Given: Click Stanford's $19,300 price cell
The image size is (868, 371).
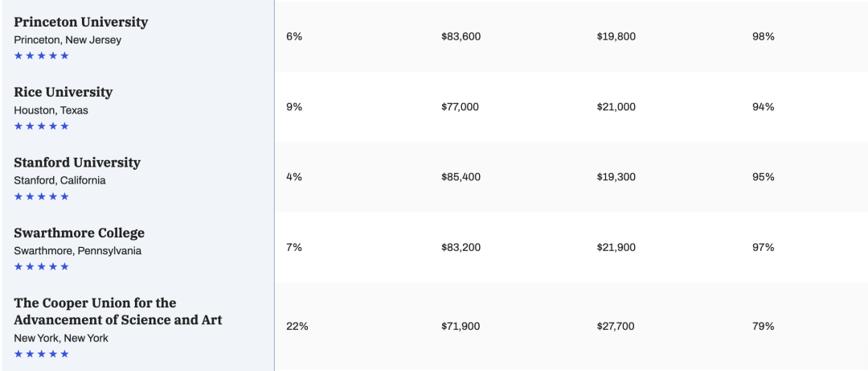Looking at the screenshot, I should 616,177.
